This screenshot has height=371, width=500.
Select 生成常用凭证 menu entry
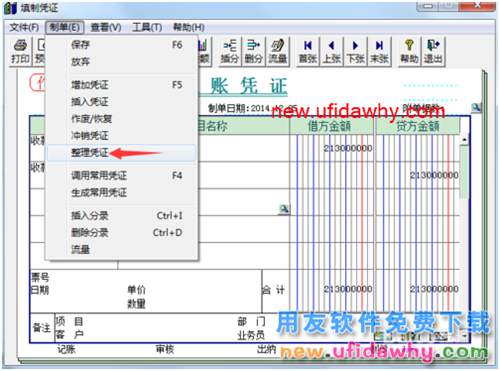[122, 192]
